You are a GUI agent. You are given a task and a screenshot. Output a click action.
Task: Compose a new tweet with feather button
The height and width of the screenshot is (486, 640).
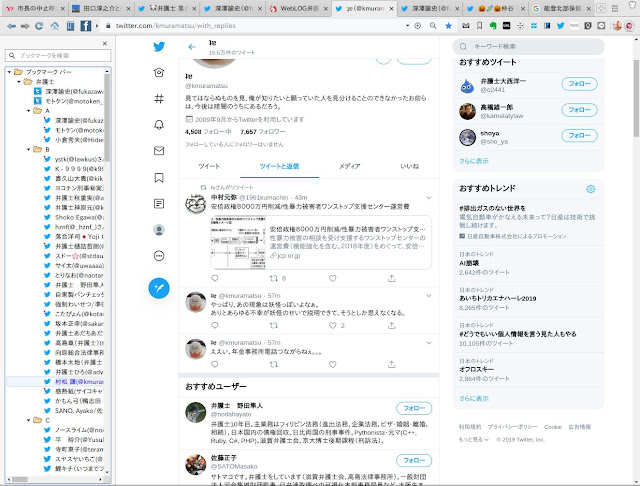point(159,288)
